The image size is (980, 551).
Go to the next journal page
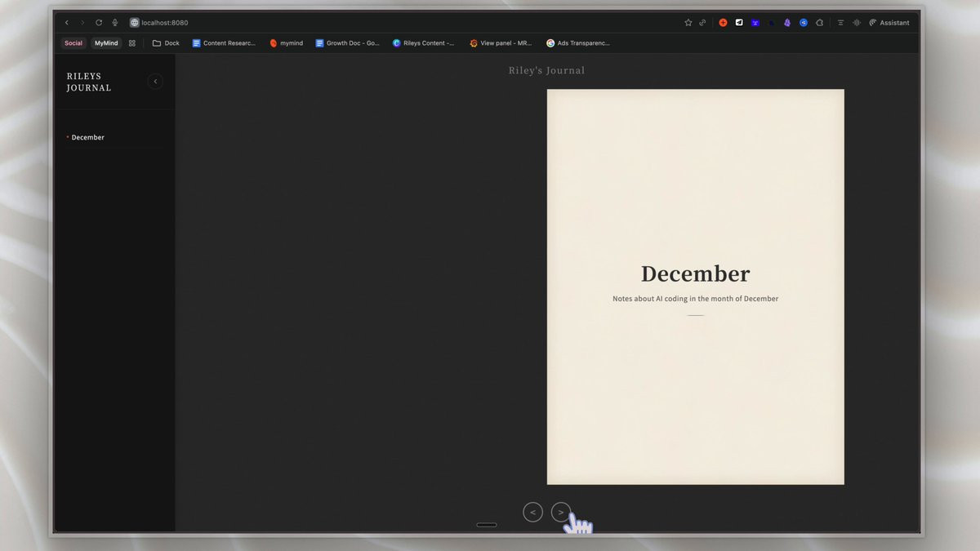[x=560, y=512]
